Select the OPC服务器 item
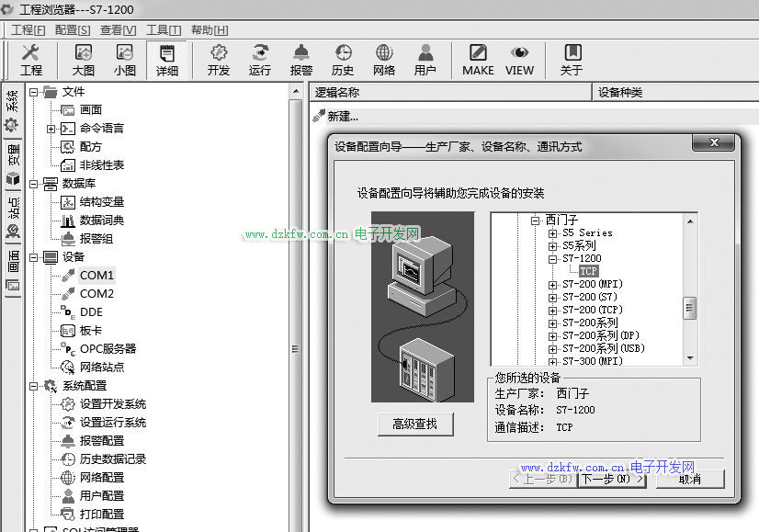 108,349
